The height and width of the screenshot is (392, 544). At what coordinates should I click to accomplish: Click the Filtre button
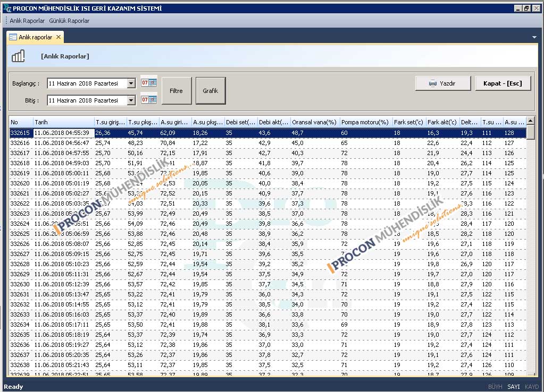[176, 90]
